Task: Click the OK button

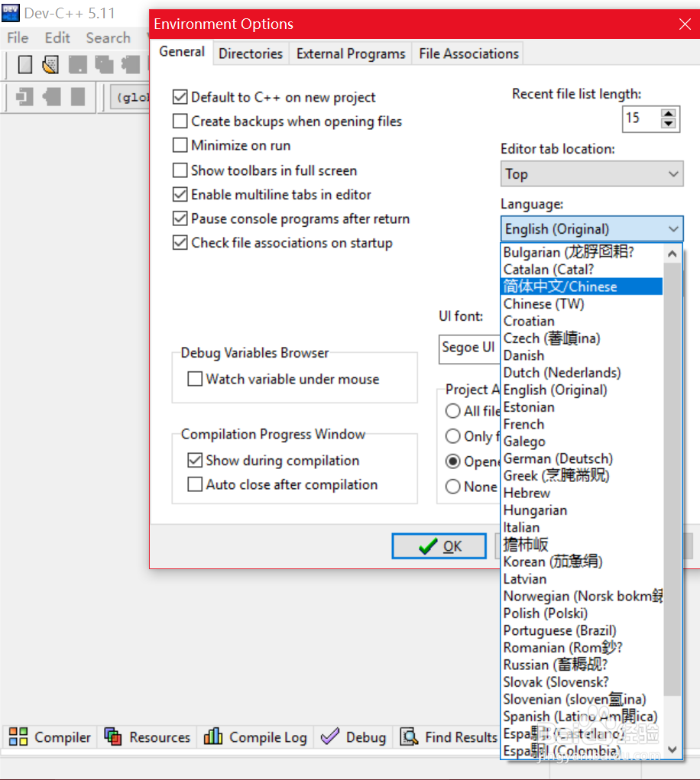Action: pyautogui.click(x=439, y=545)
